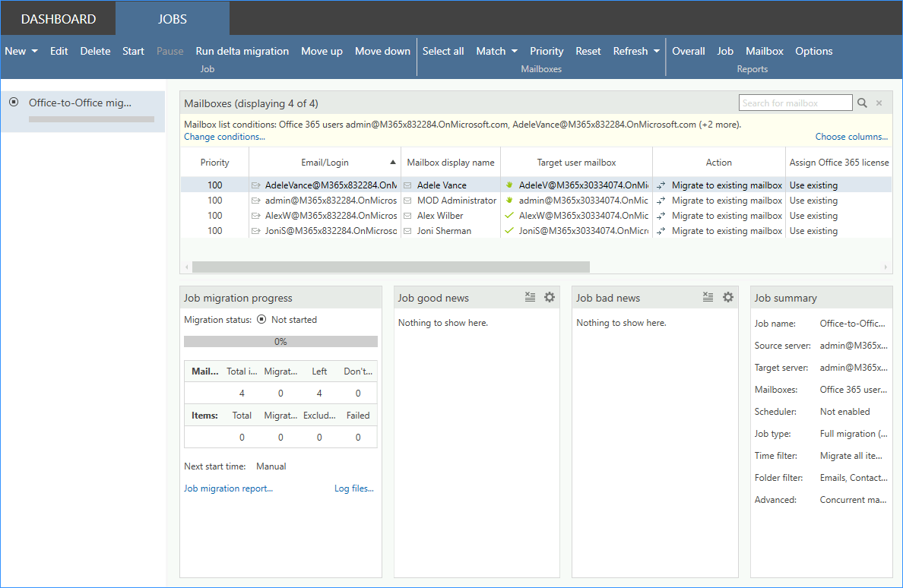The width and height of the screenshot is (903, 588).
Task: Click Select all mailboxes
Action: point(443,51)
